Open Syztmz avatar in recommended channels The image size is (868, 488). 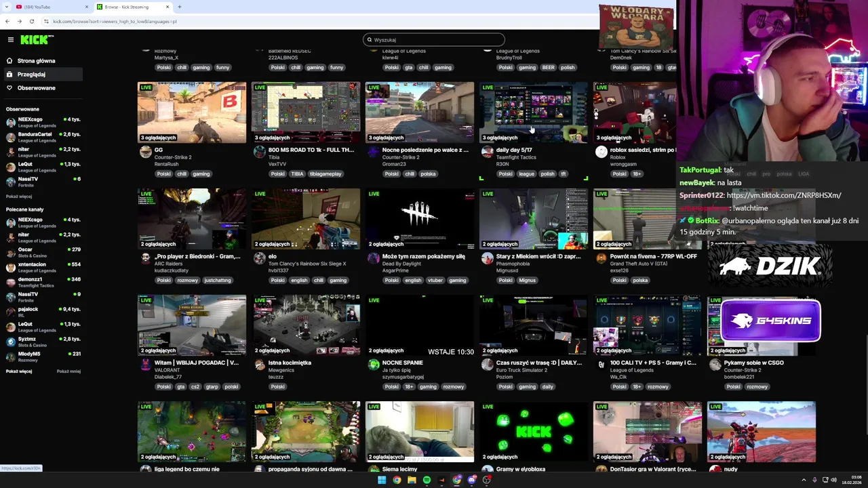(10, 342)
